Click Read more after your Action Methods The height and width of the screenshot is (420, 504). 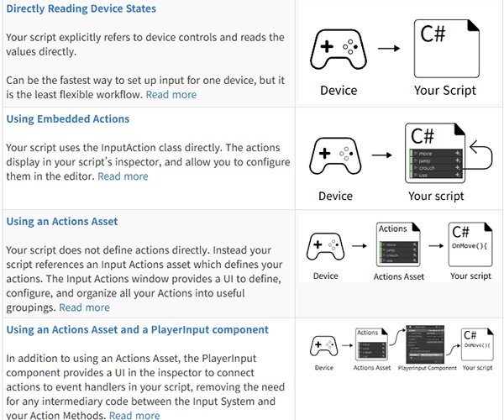tap(134, 415)
